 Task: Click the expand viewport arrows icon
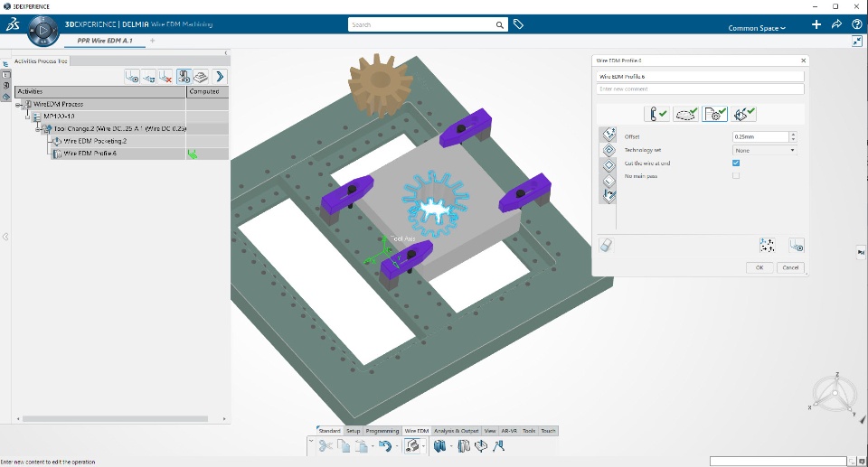click(x=857, y=41)
